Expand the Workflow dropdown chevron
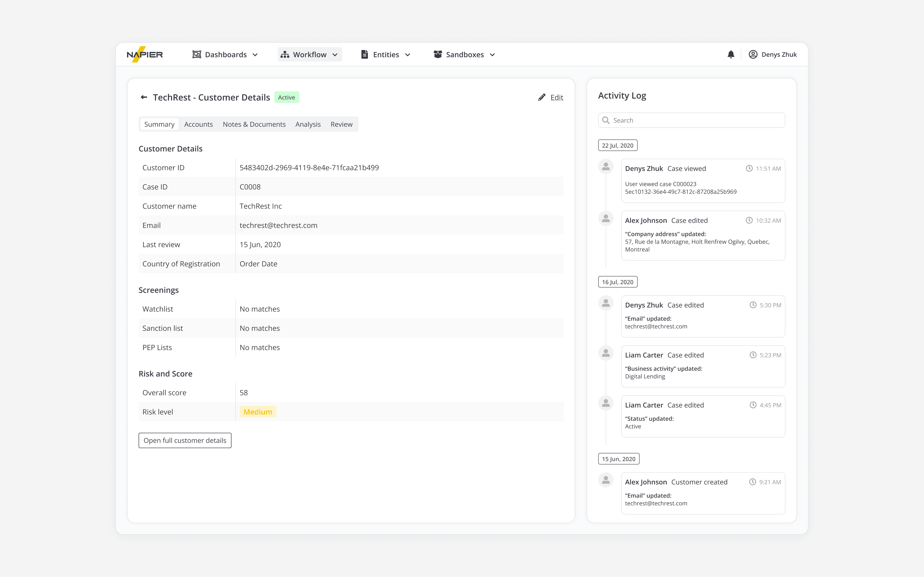 click(x=335, y=55)
